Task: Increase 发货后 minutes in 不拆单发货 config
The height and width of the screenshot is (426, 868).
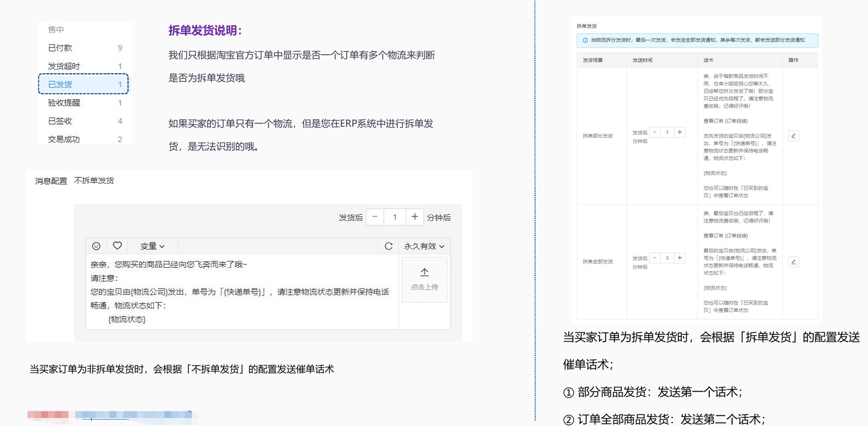Action: coord(415,217)
